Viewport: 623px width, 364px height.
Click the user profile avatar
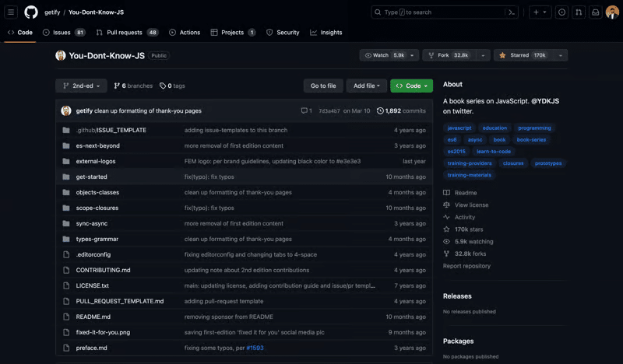[x=612, y=12]
